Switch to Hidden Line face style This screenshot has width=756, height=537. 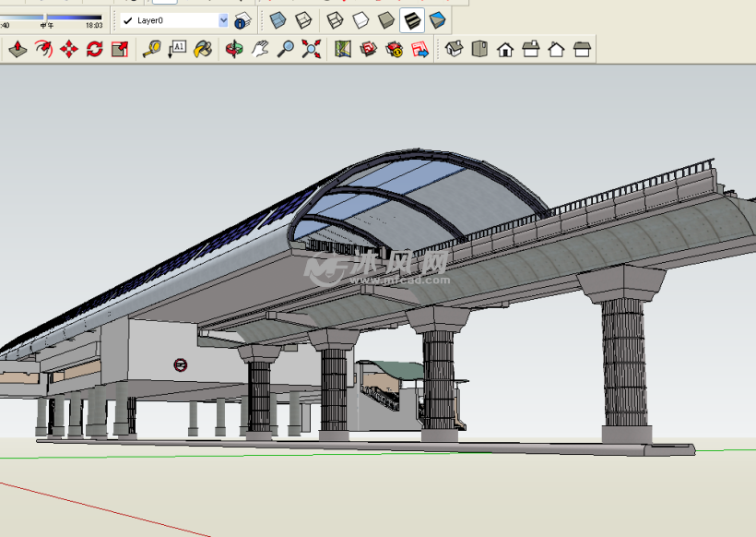click(360, 20)
